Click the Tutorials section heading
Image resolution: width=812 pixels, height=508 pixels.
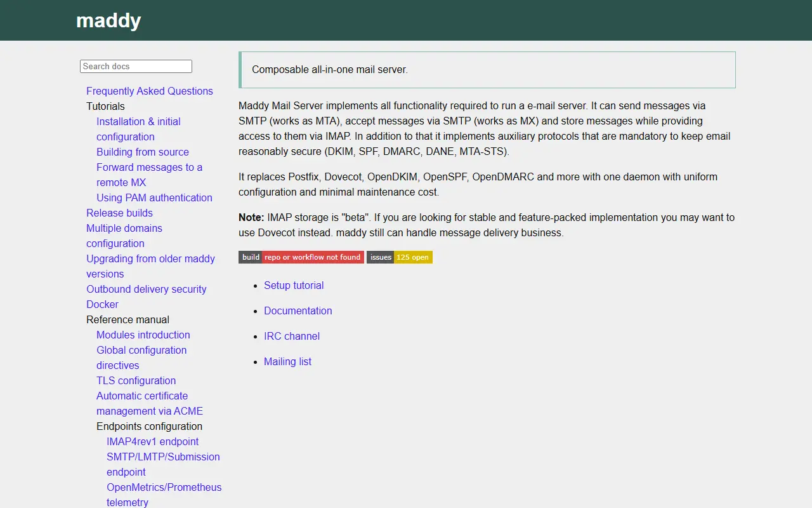105,106
